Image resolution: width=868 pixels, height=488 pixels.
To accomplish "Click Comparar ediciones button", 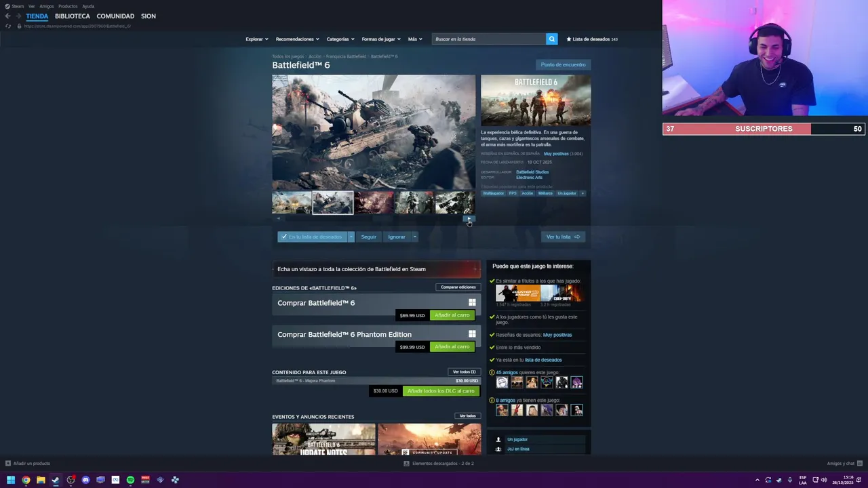I will click(458, 287).
